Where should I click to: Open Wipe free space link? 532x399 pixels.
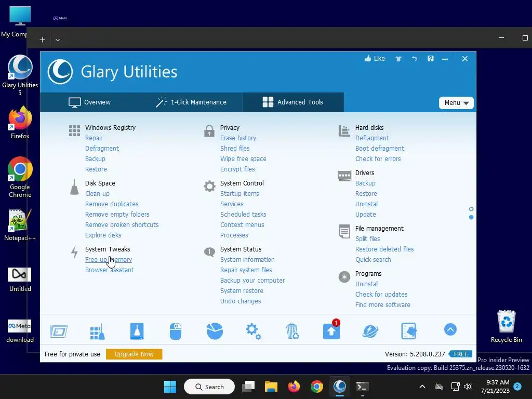[243, 159]
